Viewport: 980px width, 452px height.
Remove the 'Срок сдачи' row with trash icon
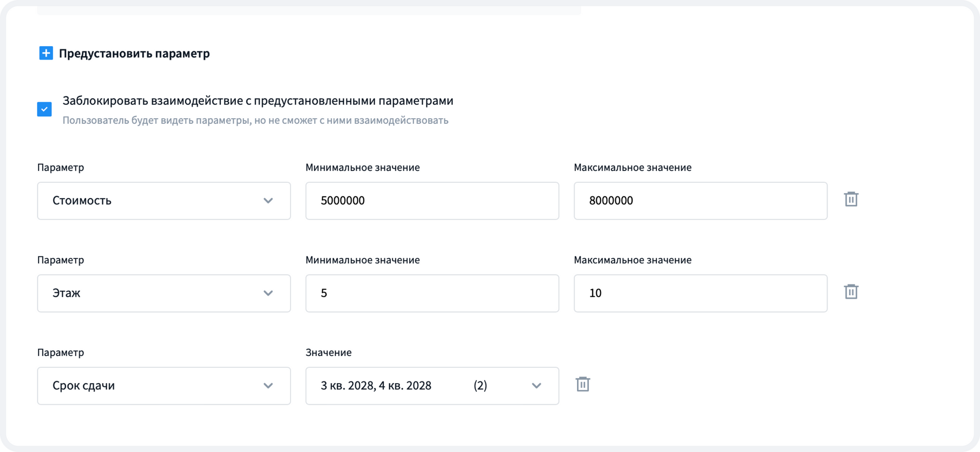[x=583, y=384]
